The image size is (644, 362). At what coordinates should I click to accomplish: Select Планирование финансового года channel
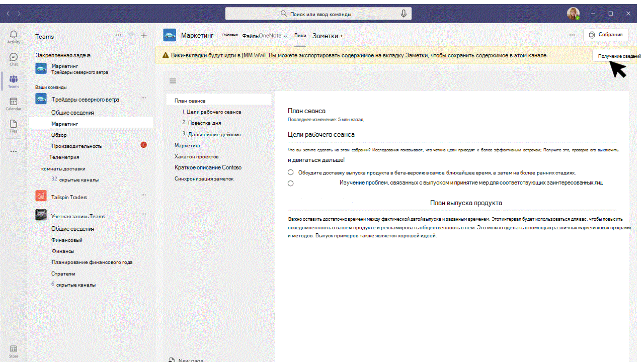tap(92, 262)
